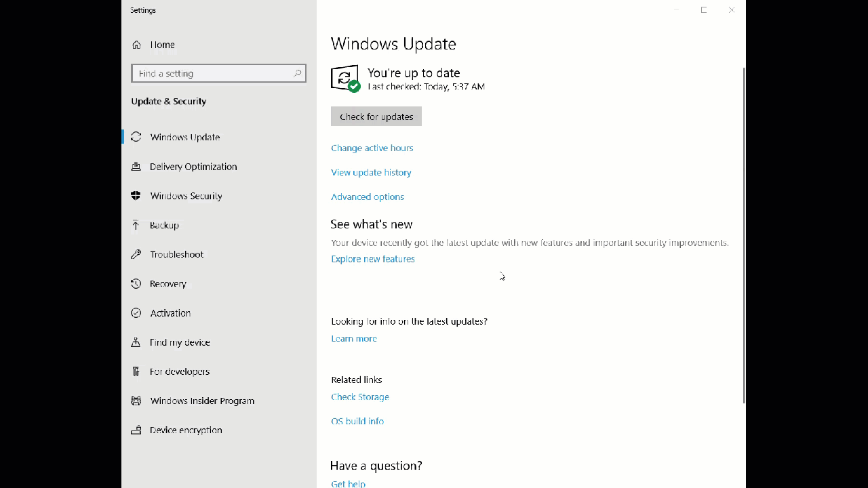868x488 pixels.
Task: Click the Activation checkmark icon
Action: 136,313
